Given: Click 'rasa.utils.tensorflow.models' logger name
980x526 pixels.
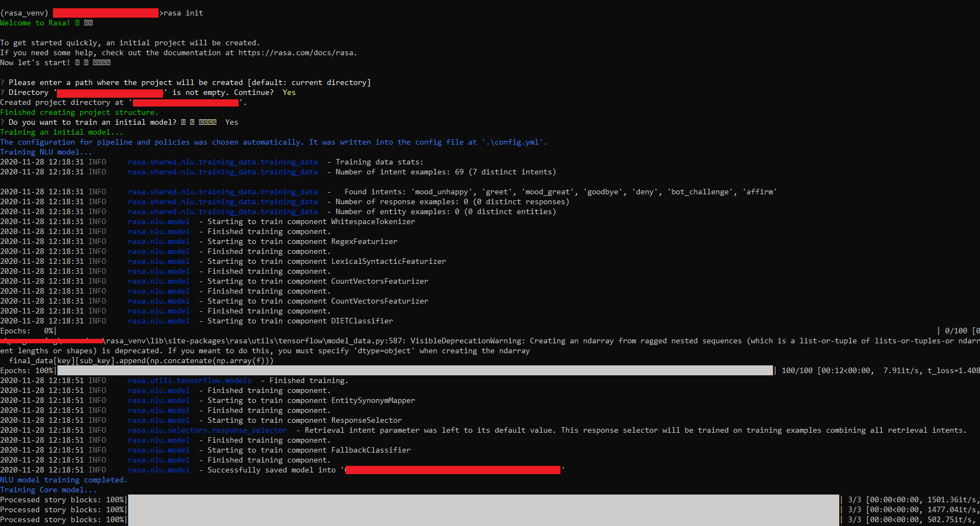Looking at the screenshot, I should tap(189, 381).
